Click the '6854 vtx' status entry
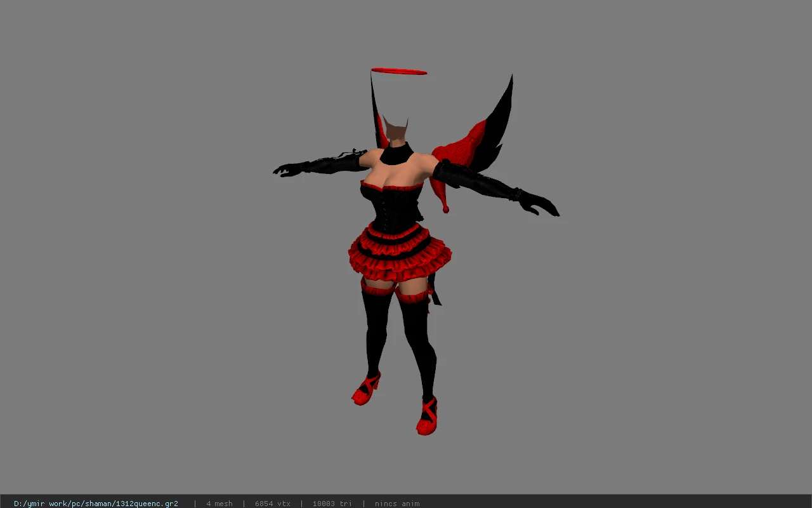This screenshot has width=812, height=508. pyautogui.click(x=273, y=504)
